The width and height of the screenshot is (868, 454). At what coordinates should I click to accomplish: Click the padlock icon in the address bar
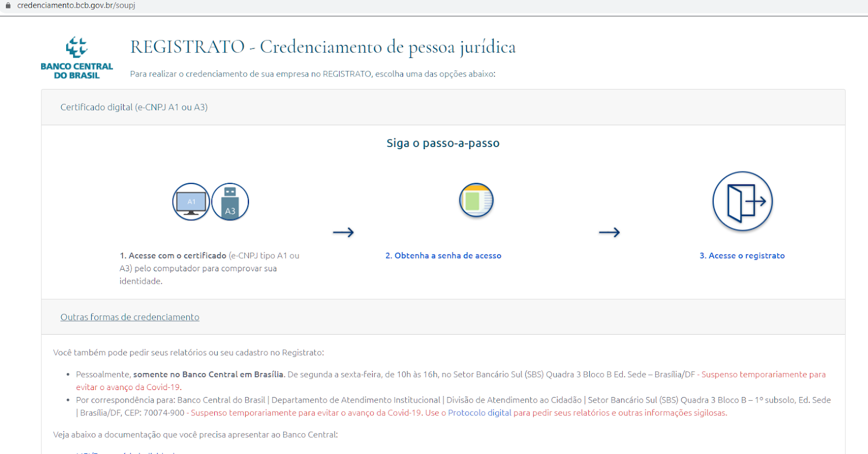click(8, 5)
